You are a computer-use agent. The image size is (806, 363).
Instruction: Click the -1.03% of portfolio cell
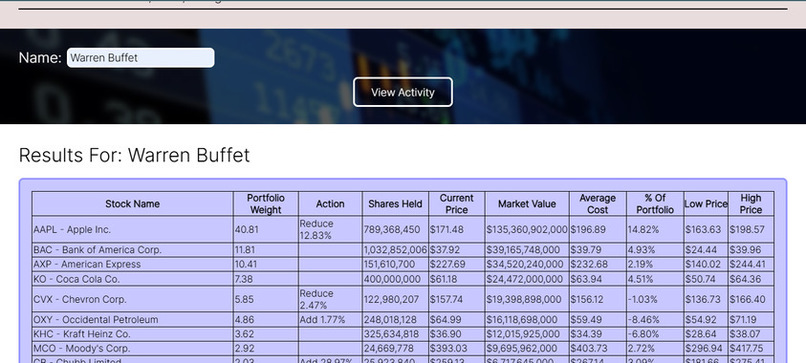(x=655, y=299)
